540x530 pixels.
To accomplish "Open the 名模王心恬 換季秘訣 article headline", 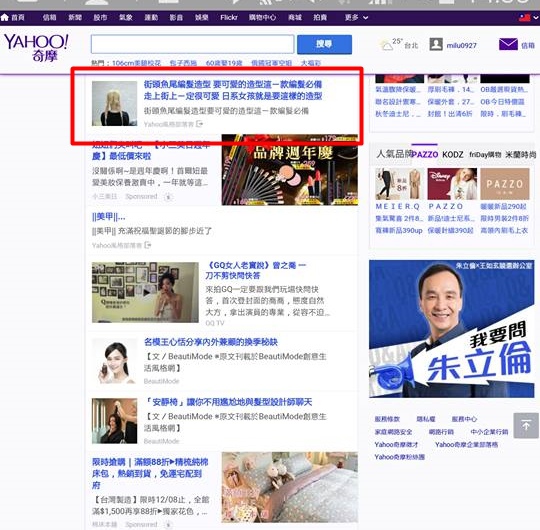I will pyautogui.click(x=211, y=342).
